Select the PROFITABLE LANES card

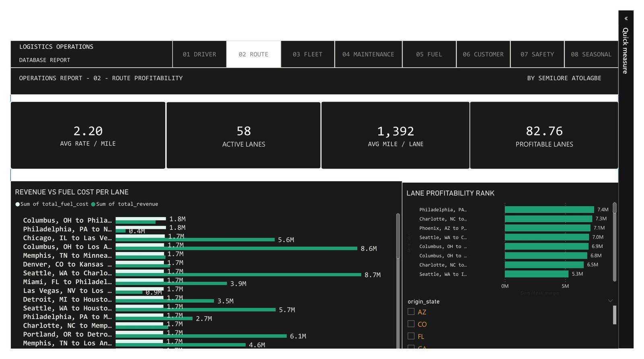(x=544, y=135)
